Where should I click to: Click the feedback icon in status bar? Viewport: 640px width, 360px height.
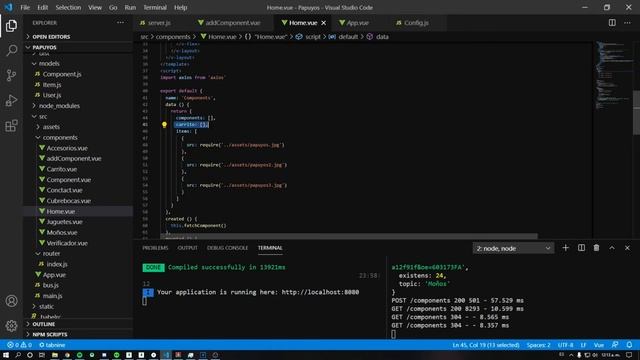[615, 345]
